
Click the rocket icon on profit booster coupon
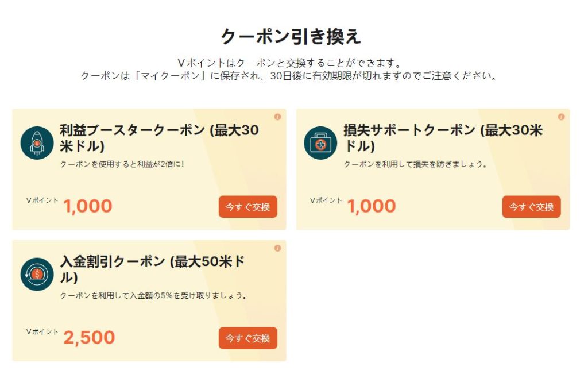[x=37, y=142]
